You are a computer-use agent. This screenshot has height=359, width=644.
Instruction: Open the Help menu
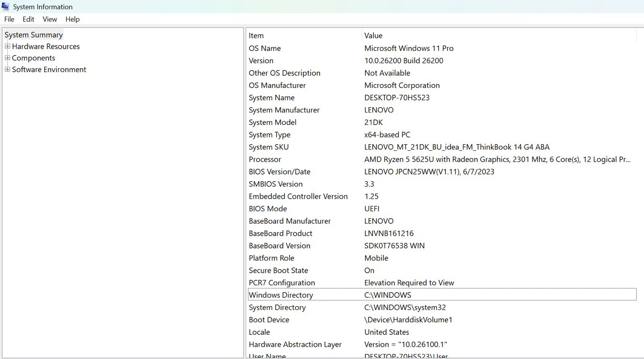[72, 19]
